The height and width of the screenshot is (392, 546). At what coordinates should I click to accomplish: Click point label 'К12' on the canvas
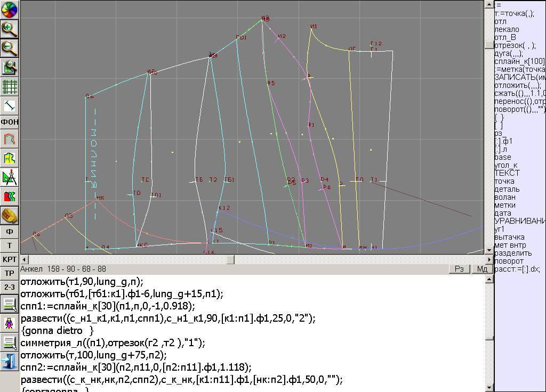click(x=224, y=208)
